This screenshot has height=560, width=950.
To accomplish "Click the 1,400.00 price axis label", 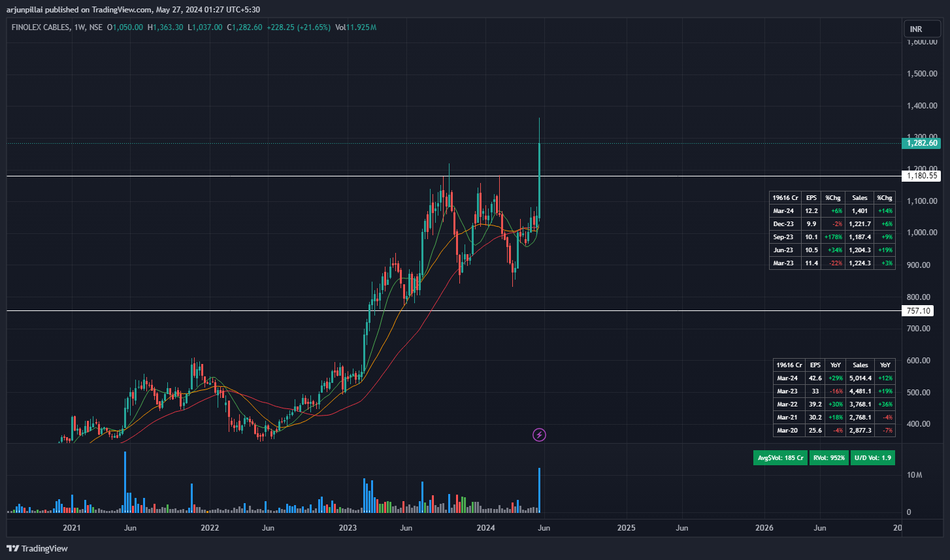I will pyautogui.click(x=923, y=106).
